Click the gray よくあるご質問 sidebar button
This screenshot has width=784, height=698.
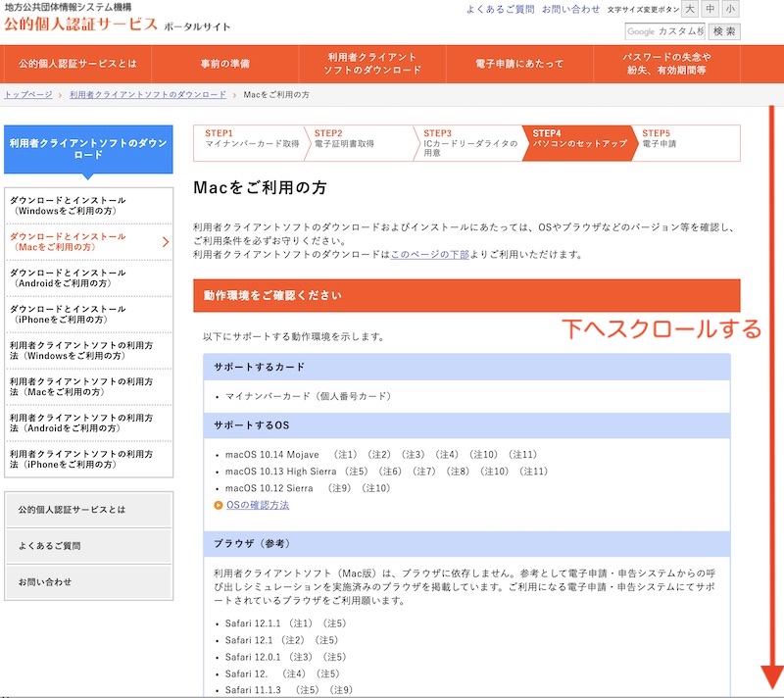click(x=88, y=546)
